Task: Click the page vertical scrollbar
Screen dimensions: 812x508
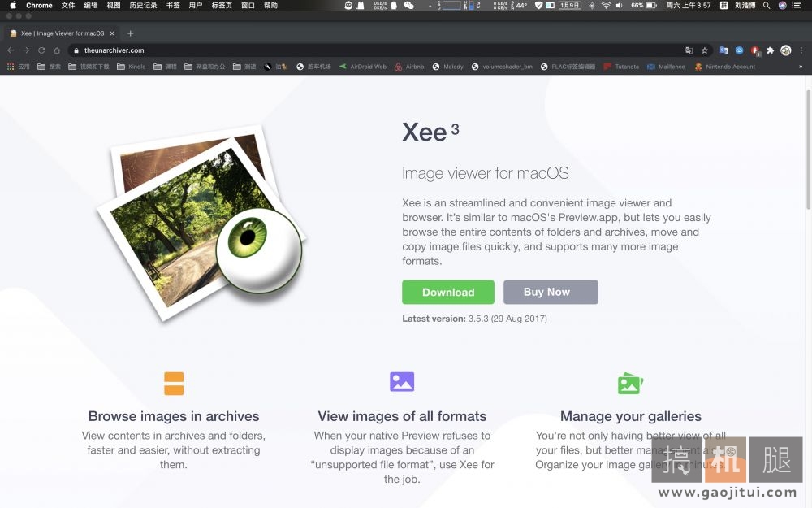Action: (x=808, y=150)
